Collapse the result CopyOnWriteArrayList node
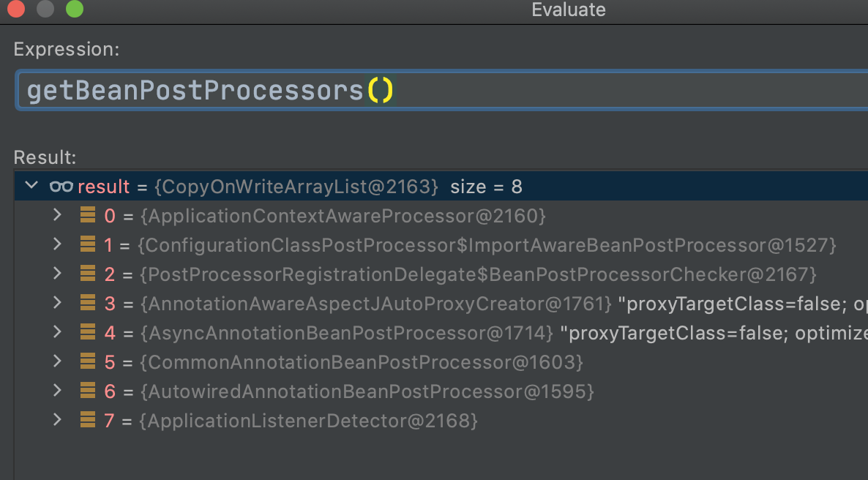868x480 pixels. click(x=31, y=186)
